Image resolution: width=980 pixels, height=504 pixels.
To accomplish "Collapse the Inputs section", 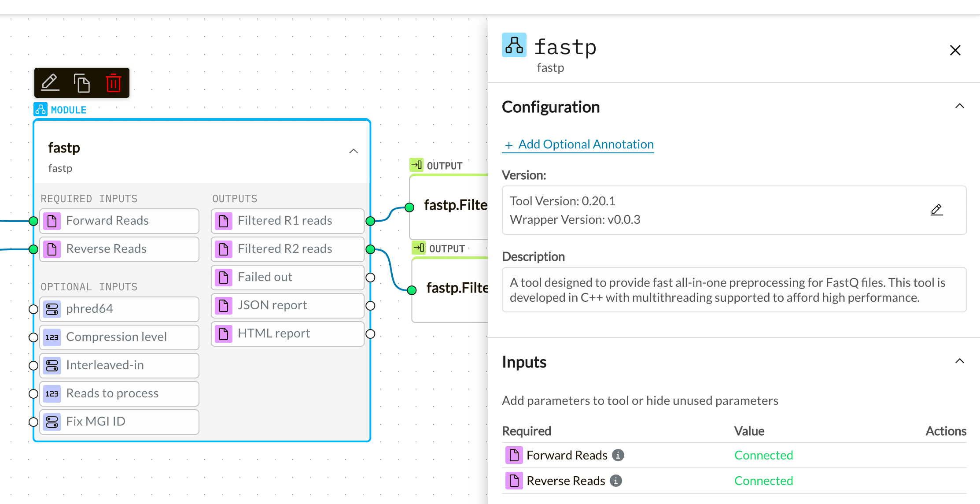I will 960,361.
